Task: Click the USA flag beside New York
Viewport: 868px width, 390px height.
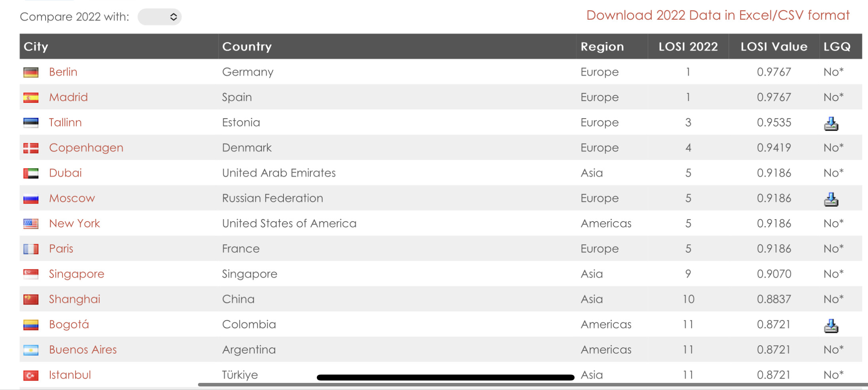Action: click(31, 224)
